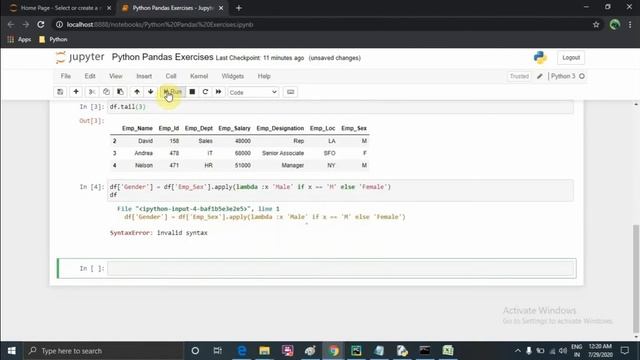Screen dimensions: 640x360
Task: Open the Widgets menu
Action: tap(233, 76)
